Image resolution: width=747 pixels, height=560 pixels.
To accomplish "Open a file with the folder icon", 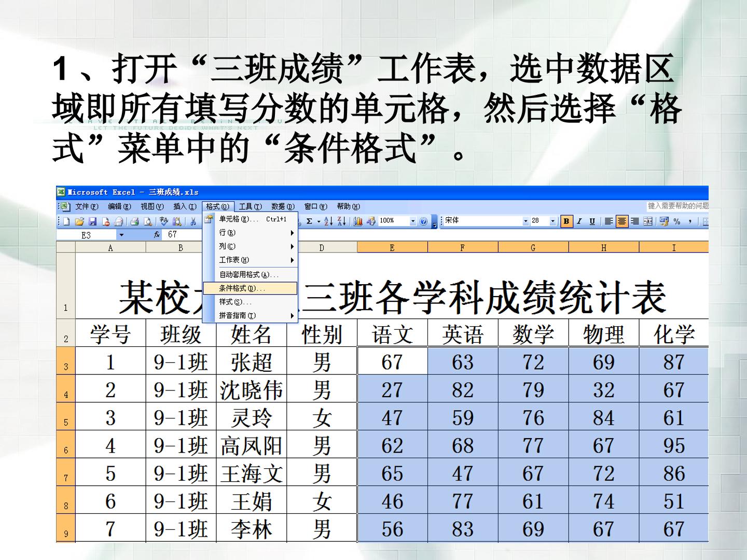I will coord(79,221).
